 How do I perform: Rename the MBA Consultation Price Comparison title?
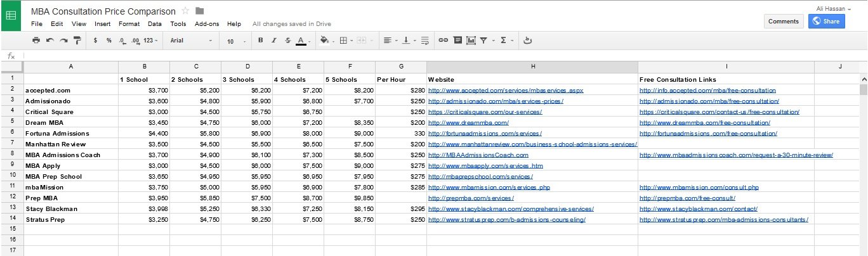pos(103,11)
